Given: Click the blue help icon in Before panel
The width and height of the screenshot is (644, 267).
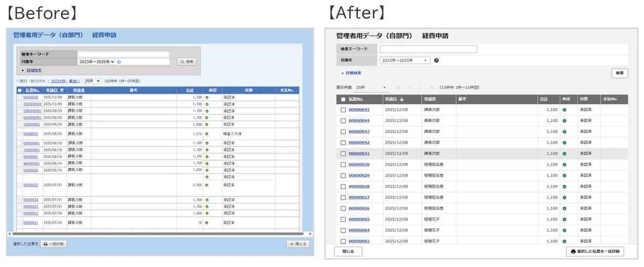Looking at the screenshot, I should pos(119,62).
